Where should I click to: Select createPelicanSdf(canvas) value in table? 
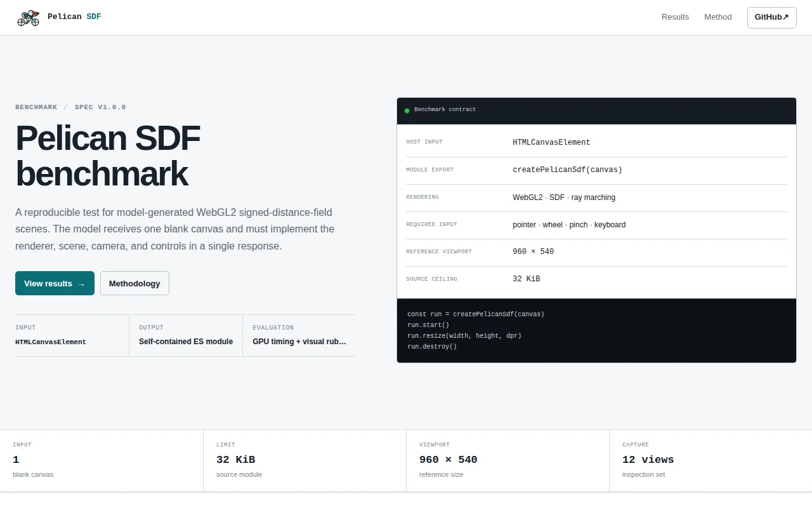coord(567,170)
